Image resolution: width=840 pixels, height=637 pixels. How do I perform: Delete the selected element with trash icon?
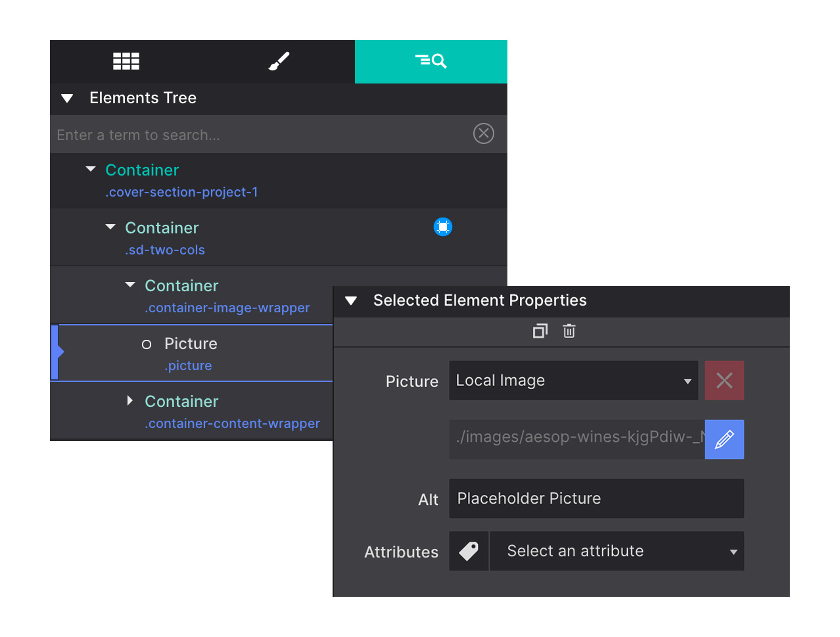point(569,331)
